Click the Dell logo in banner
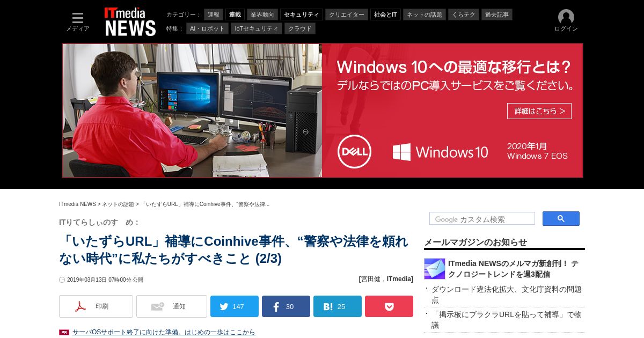 [354, 151]
